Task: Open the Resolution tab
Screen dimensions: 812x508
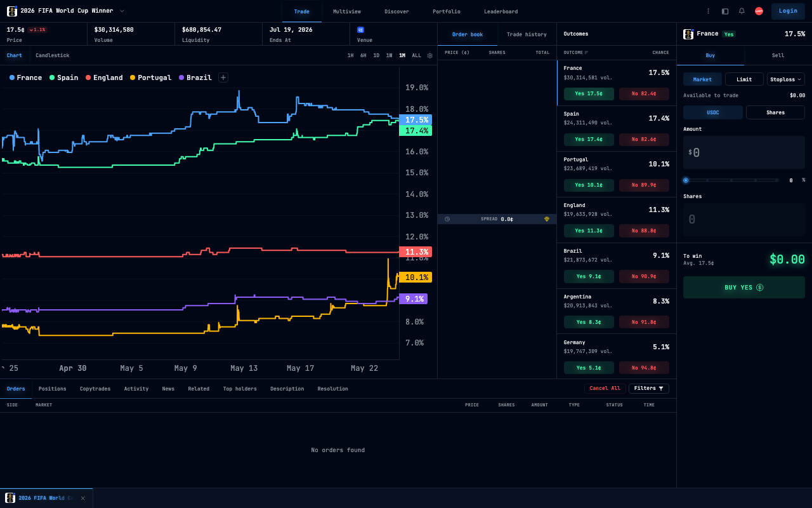Action: pos(332,389)
